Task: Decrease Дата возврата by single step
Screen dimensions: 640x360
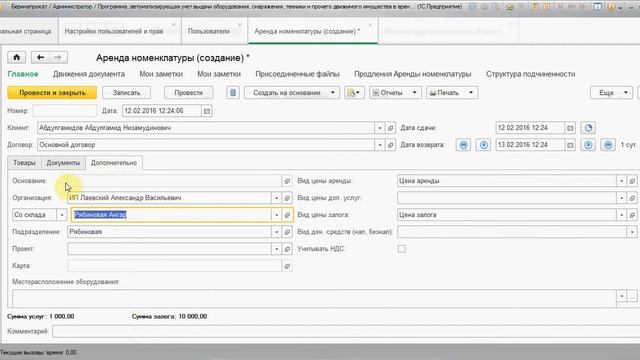Action: (484, 145)
